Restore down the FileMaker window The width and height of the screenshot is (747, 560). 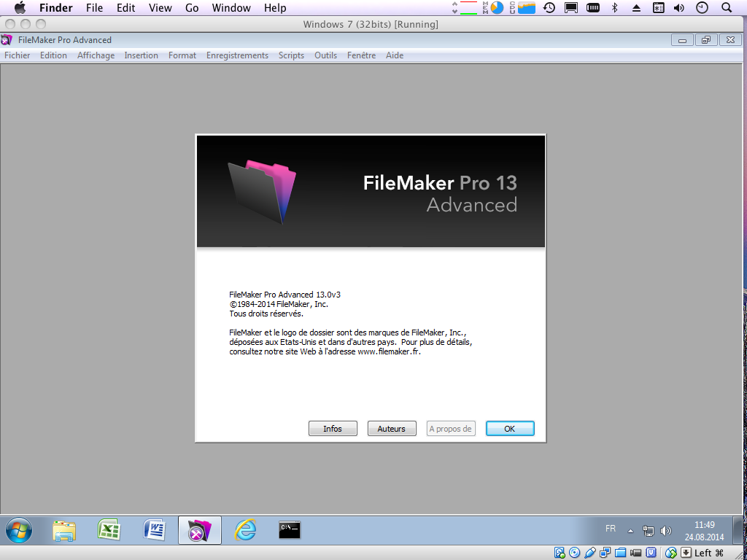click(706, 40)
